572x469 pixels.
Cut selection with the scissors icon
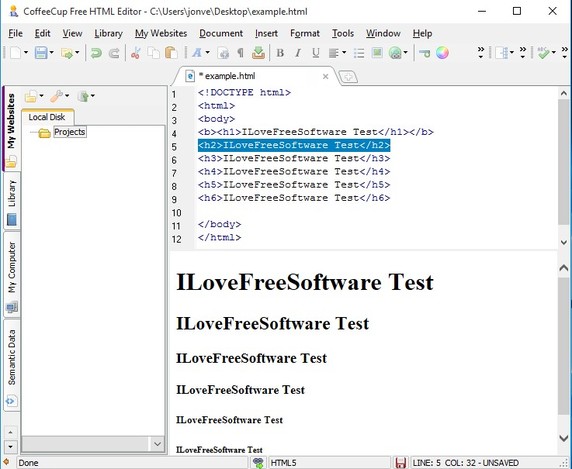pos(136,53)
